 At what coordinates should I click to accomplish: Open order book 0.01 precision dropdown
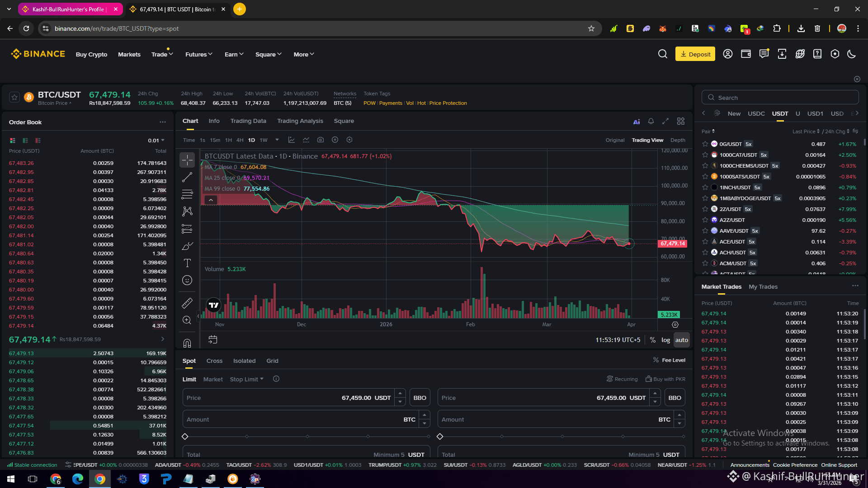[156, 141]
